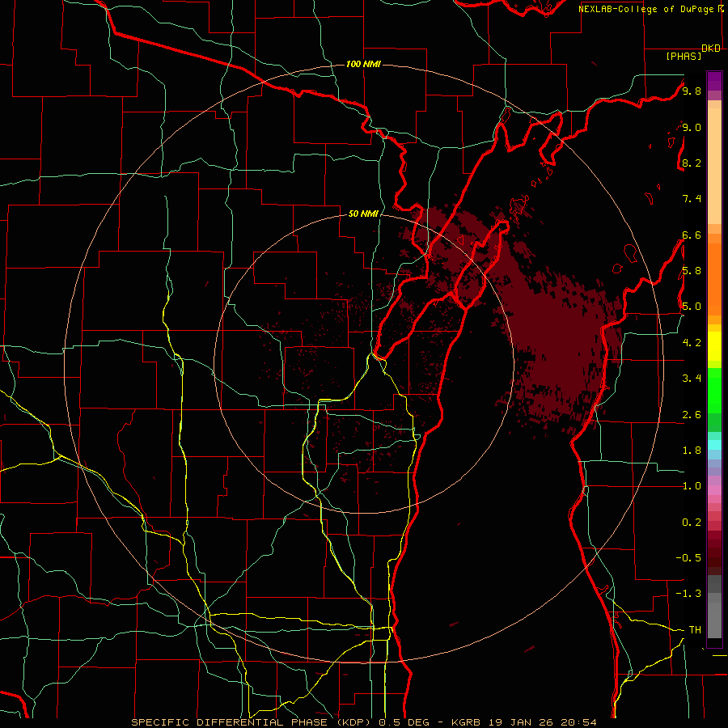Pick the purple top band of the color scale
728x728 pixels.
pos(714,81)
